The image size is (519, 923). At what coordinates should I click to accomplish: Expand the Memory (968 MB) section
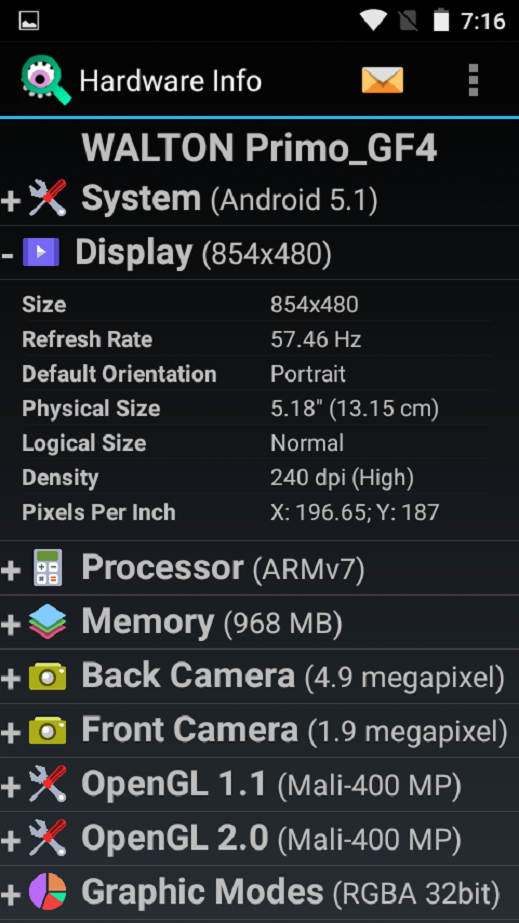point(260,622)
